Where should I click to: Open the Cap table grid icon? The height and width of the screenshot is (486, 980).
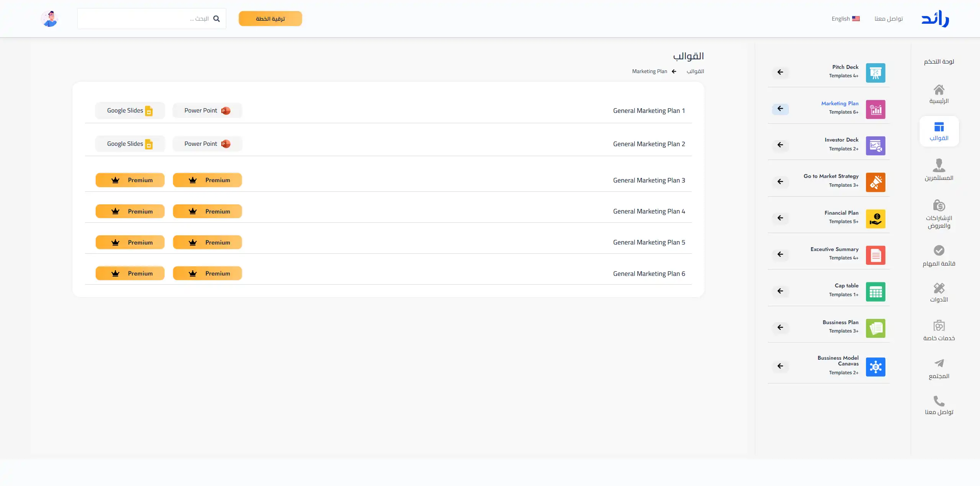coord(875,292)
